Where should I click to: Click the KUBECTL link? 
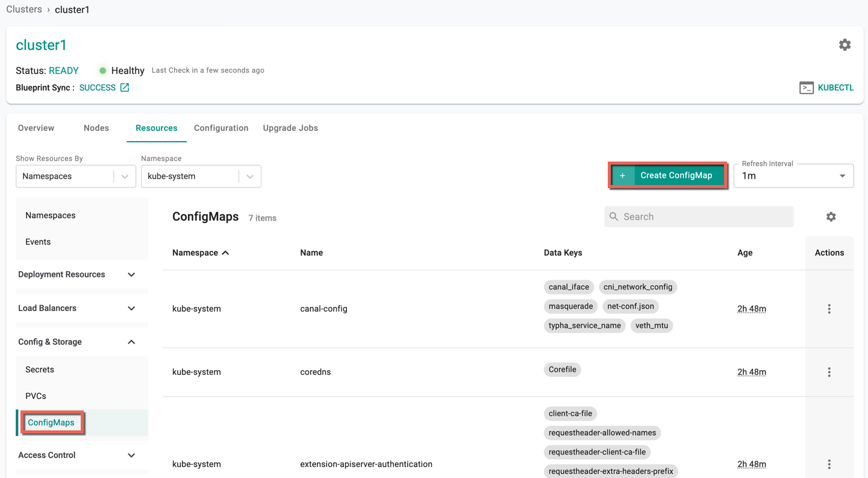tap(835, 87)
